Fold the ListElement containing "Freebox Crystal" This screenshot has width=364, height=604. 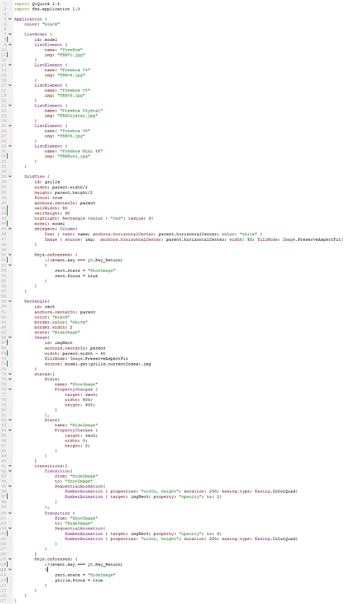[x=9, y=105]
